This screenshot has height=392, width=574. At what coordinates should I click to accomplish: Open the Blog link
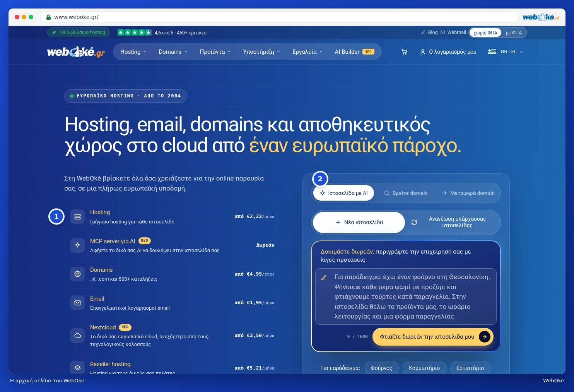pos(429,32)
